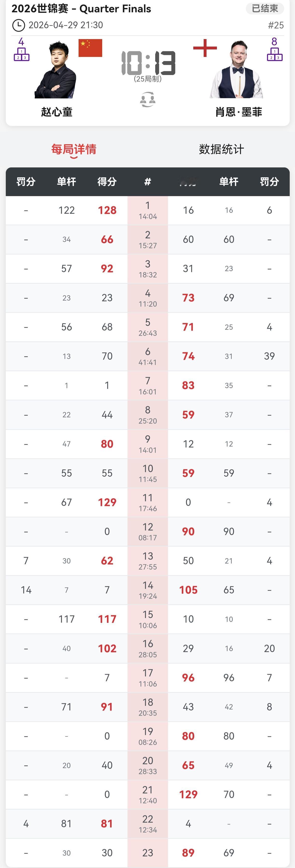Select frame 1 row in the frame column
This screenshot has height=868, width=295.
[x=147, y=210]
